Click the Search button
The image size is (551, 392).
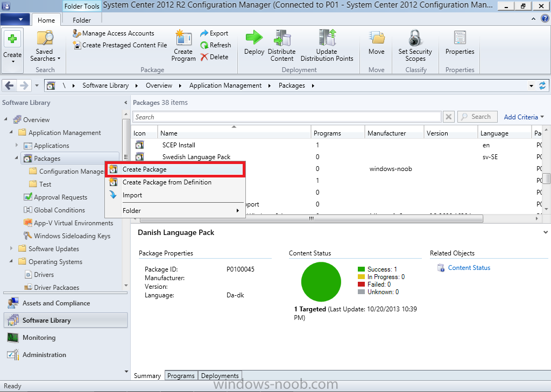pyautogui.click(x=477, y=117)
